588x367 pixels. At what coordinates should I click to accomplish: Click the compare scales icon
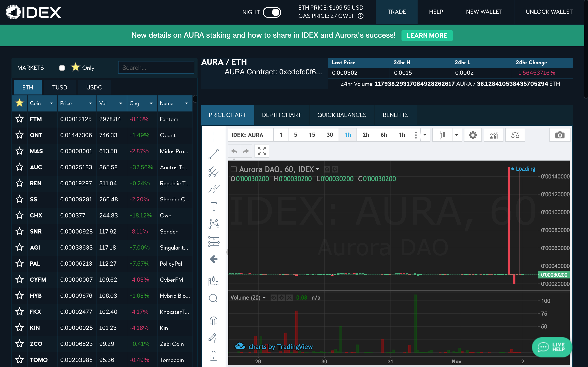point(515,135)
